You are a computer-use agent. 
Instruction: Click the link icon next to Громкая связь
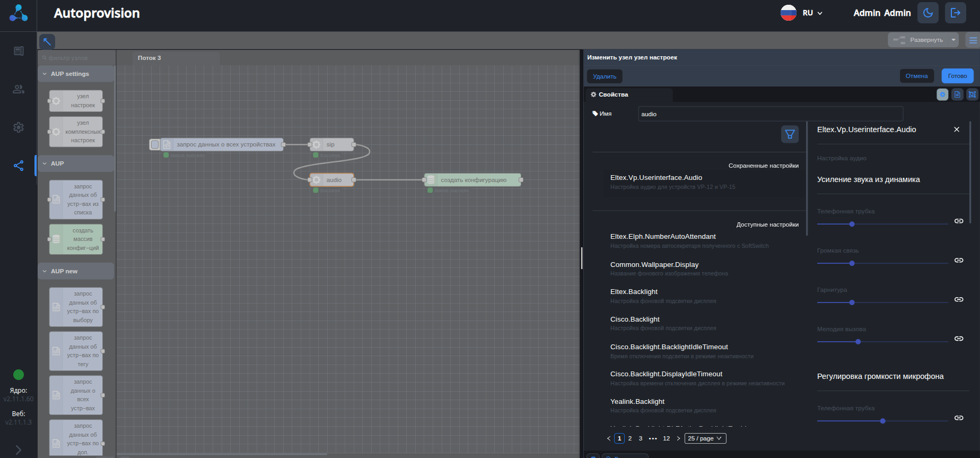pyautogui.click(x=959, y=260)
